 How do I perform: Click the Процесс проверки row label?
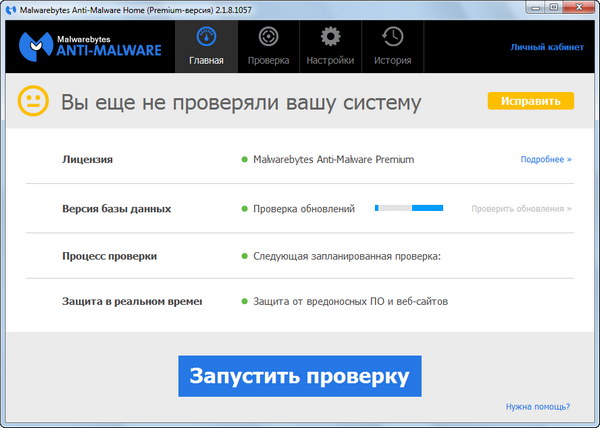click(109, 257)
